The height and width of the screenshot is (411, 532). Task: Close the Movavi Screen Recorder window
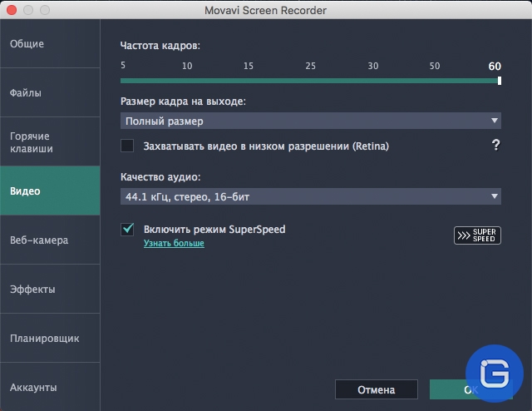tap(12, 10)
